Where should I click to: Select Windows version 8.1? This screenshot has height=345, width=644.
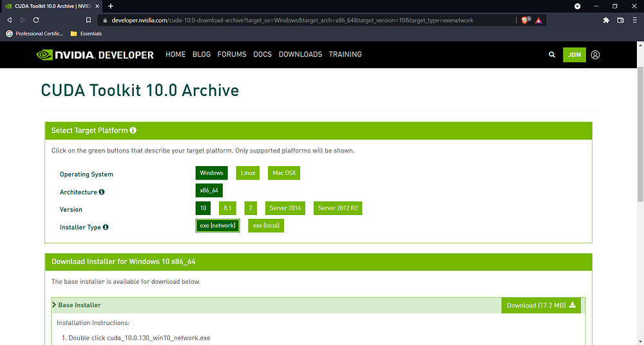227,209
